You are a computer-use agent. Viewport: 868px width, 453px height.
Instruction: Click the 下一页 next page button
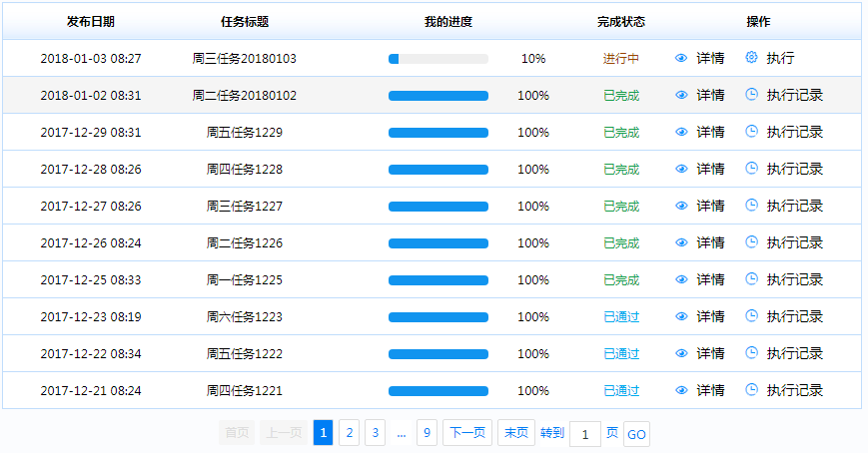[466, 433]
